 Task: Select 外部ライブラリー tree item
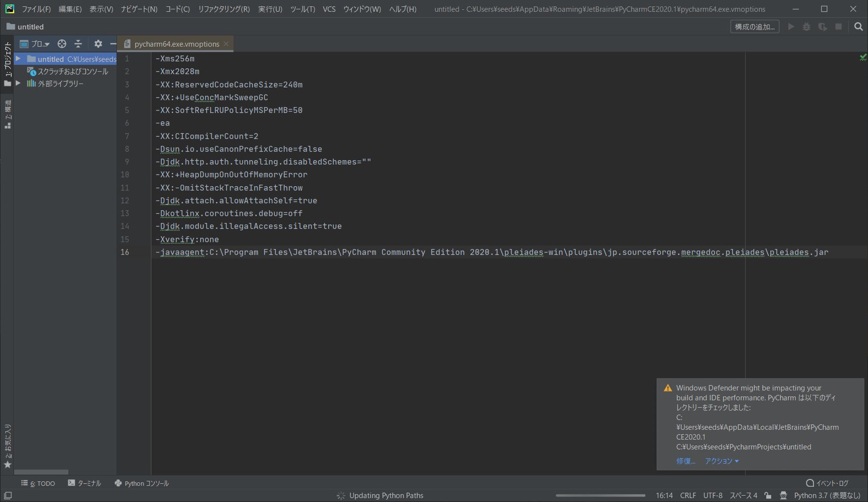[55, 84]
